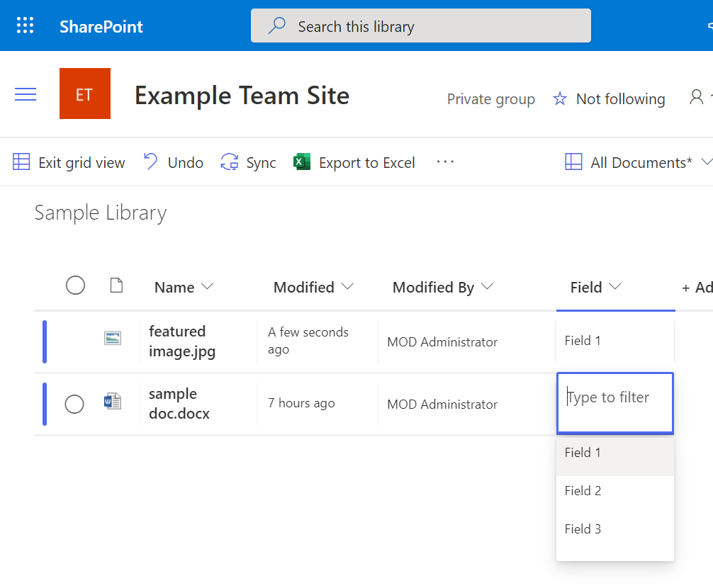Click the Word icon for sample doc.docx
The height and width of the screenshot is (588, 713).
112,401
